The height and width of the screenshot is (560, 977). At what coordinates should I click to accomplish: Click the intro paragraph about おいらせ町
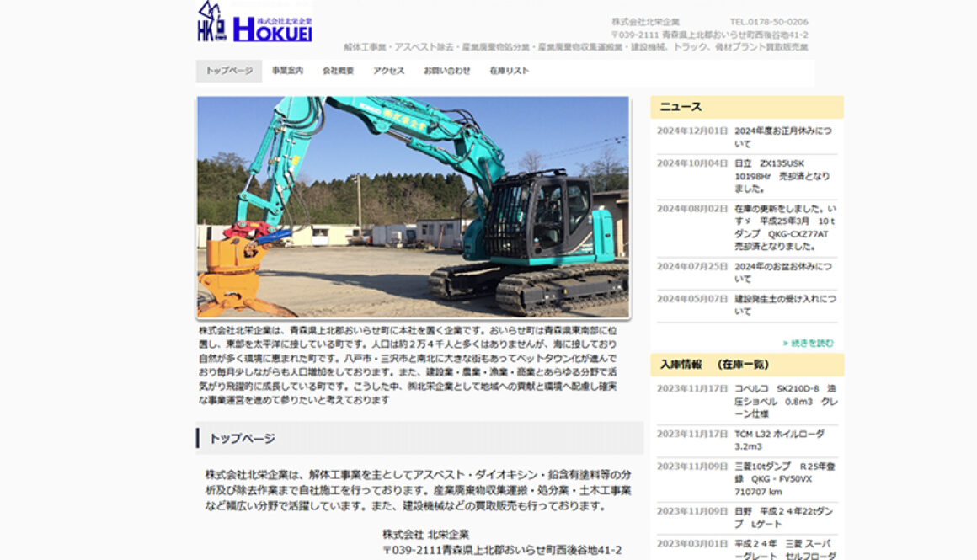pos(408,365)
